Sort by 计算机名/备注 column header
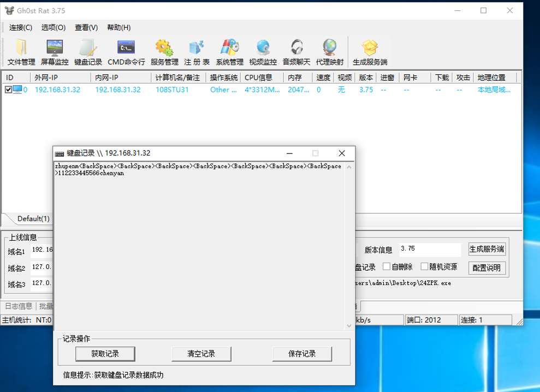The width and height of the screenshot is (540, 392). click(179, 78)
